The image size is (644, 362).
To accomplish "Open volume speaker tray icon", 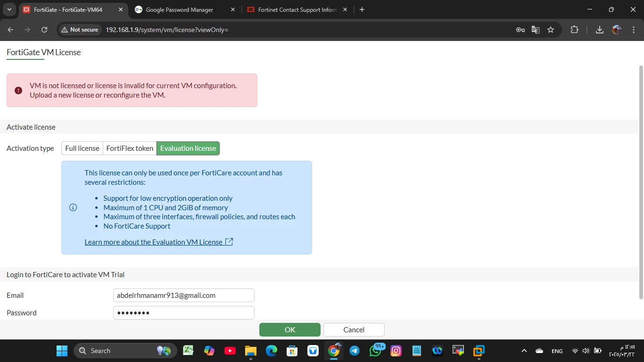I will tap(586, 351).
